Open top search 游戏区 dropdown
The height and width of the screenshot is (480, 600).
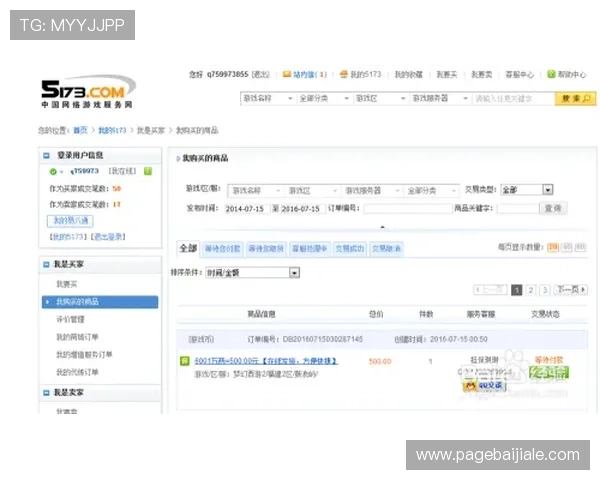(381, 99)
